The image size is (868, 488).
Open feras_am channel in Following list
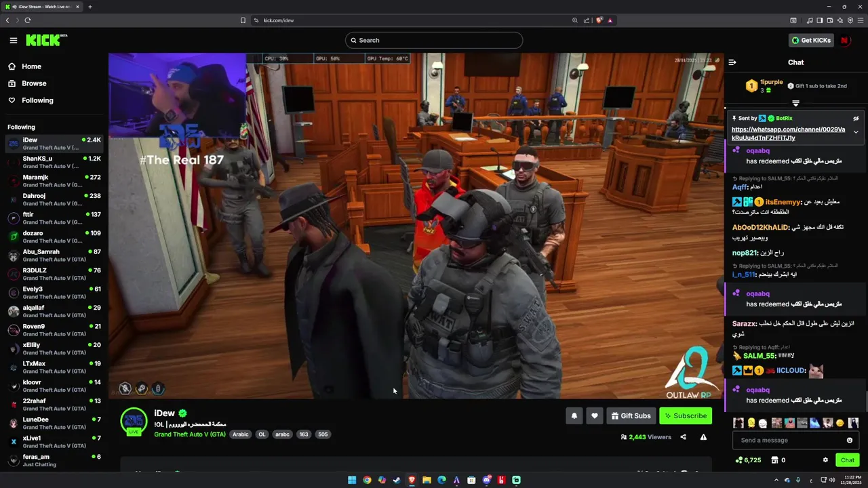pyautogui.click(x=53, y=460)
